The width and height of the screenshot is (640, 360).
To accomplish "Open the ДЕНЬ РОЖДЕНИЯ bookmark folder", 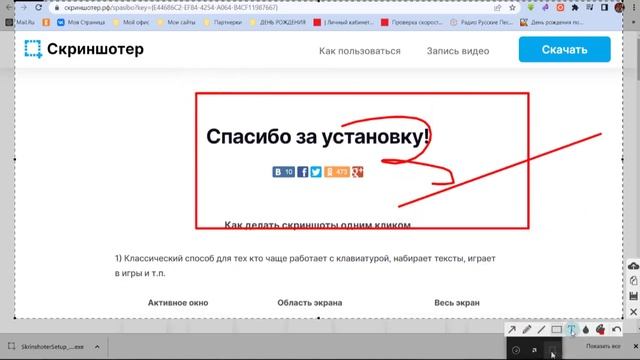I will (278, 22).
